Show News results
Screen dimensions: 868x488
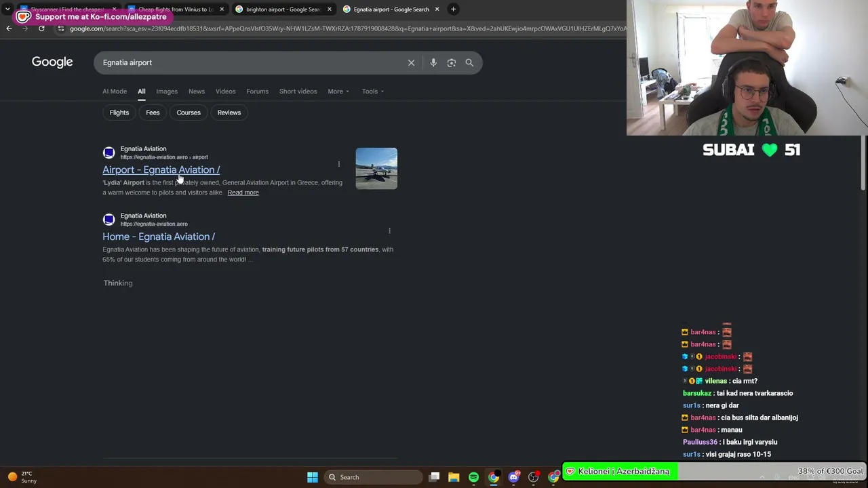pos(197,91)
